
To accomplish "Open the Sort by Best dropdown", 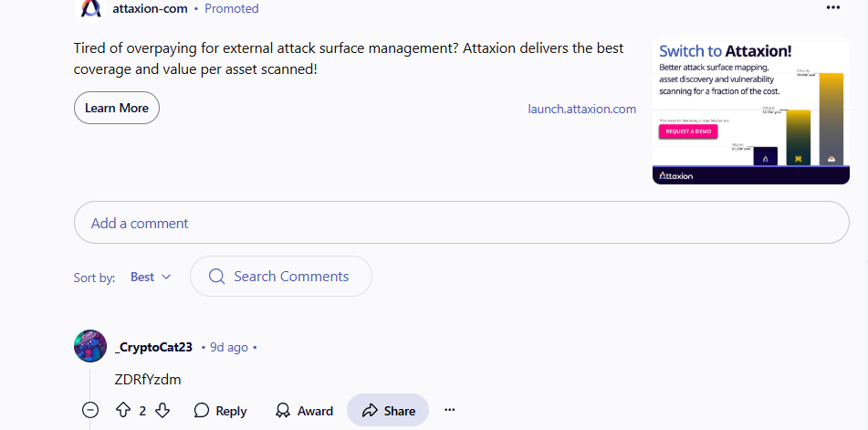I will (x=151, y=277).
